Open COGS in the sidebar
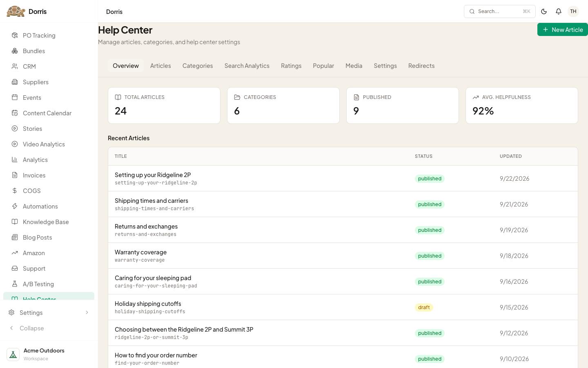 pyautogui.click(x=49, y=191)
